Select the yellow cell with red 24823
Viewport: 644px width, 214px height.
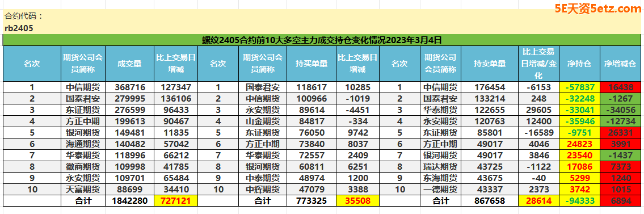pos(579,144)
